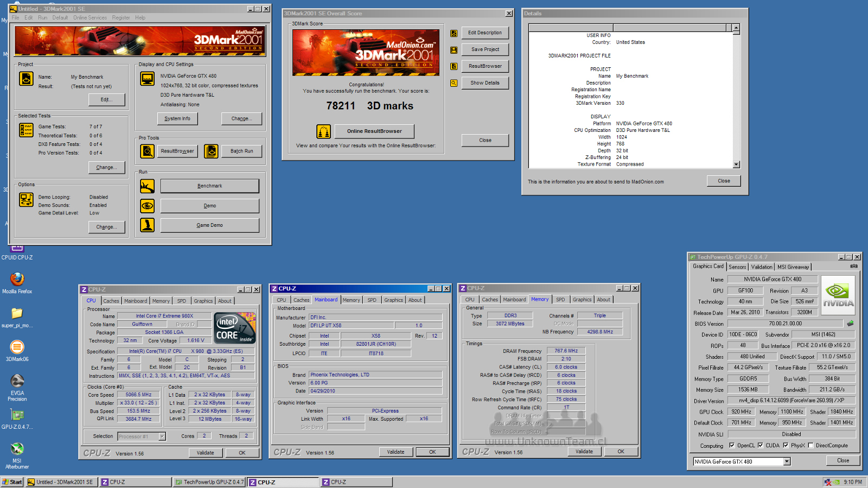Toggle the OpenCL checkbox in GPU-Z

732,445
